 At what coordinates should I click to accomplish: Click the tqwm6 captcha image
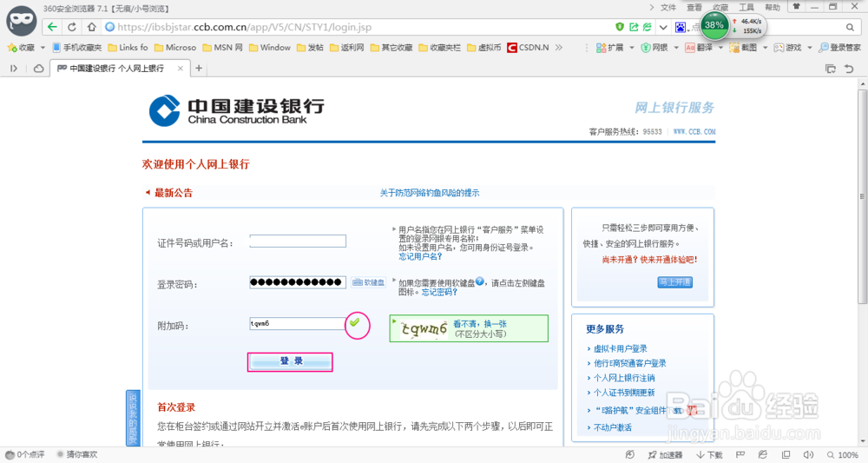[424, 329]
